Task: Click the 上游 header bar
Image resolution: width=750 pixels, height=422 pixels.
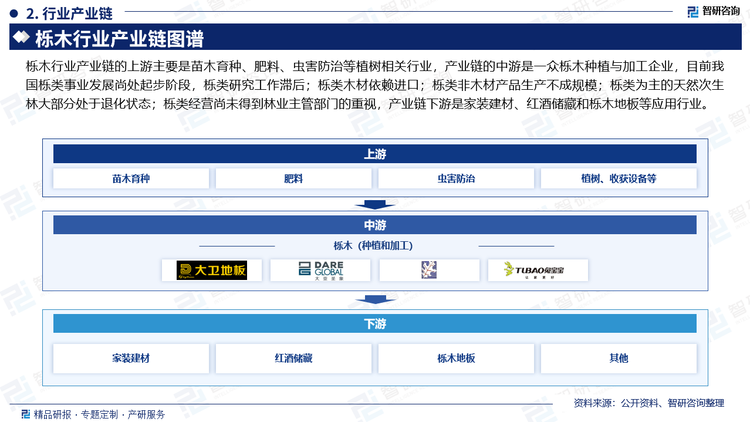Action: (x=375, y=154)
